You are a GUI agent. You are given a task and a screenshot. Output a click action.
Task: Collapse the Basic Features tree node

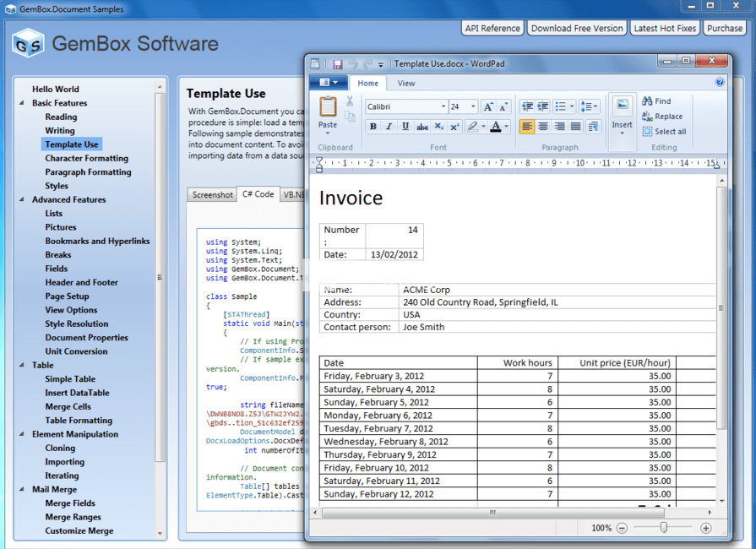pos(22,103)
